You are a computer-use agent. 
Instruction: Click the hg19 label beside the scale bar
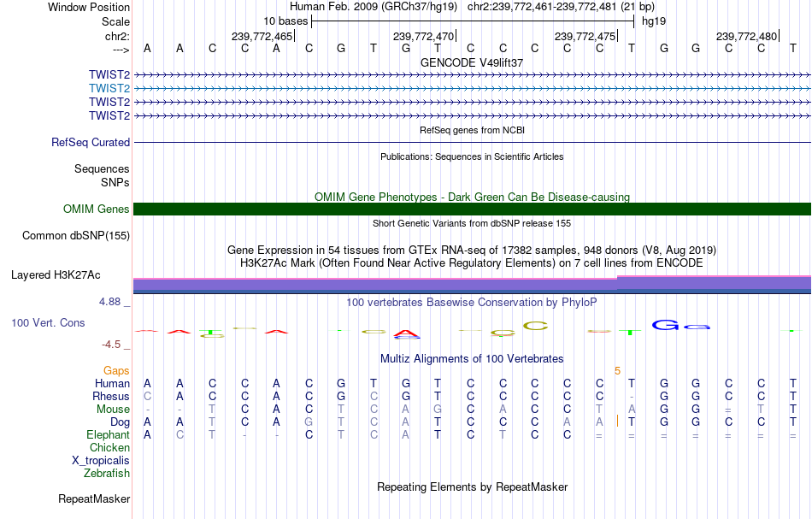(654, 21)
